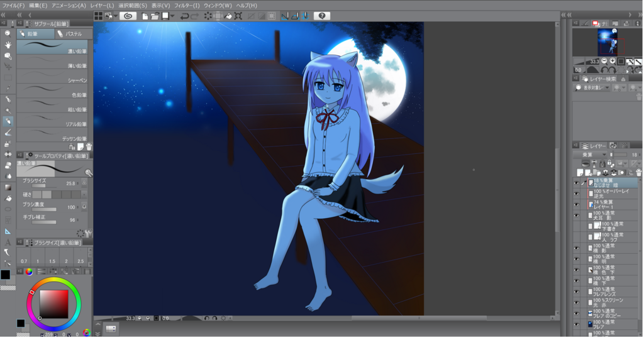
Task: Toggle snap to grid icon
Action: (x=305, y=16)
